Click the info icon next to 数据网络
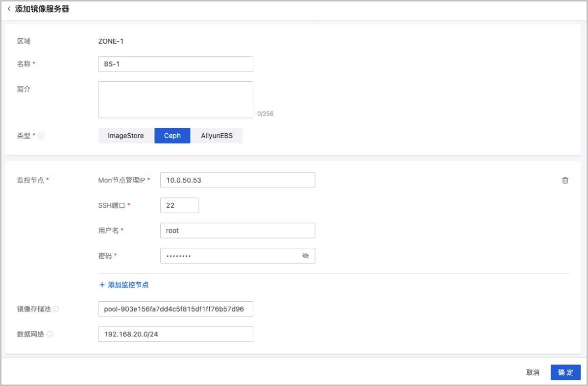 tap(50, 334)
